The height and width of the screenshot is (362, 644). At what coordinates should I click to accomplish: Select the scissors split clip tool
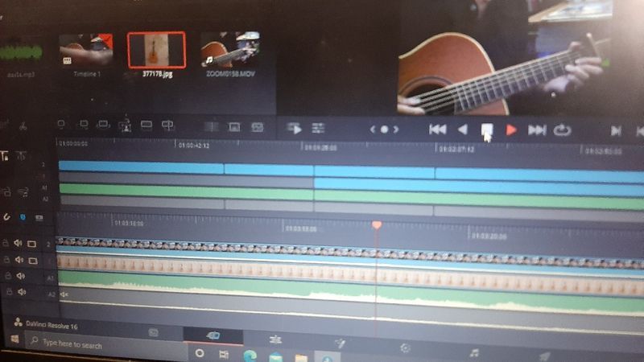(23, 126)
